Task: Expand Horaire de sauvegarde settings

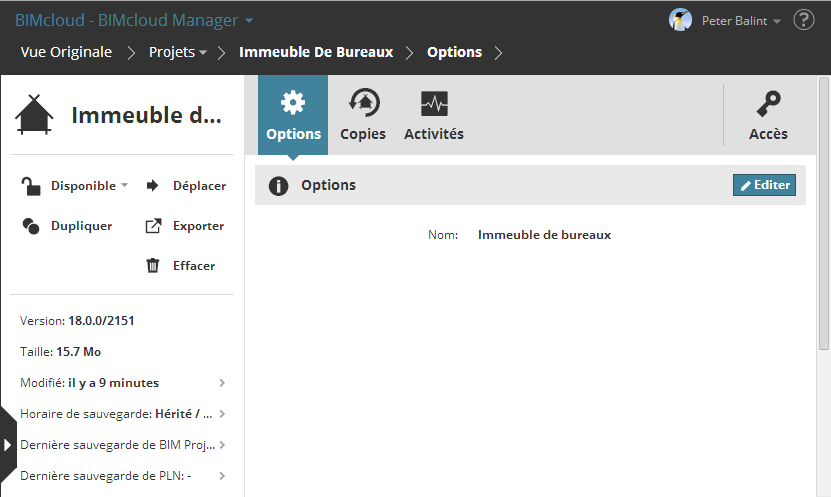Action: (x=222, y=414)
